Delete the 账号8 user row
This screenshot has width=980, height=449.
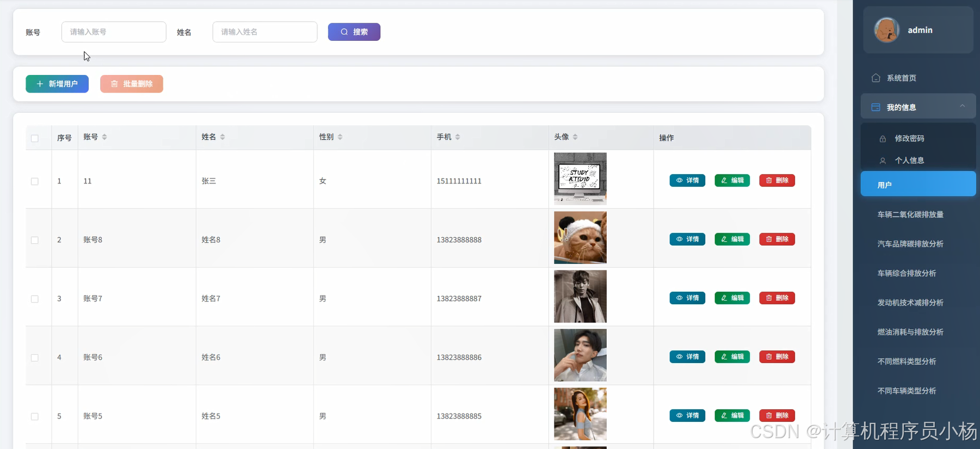776,239
